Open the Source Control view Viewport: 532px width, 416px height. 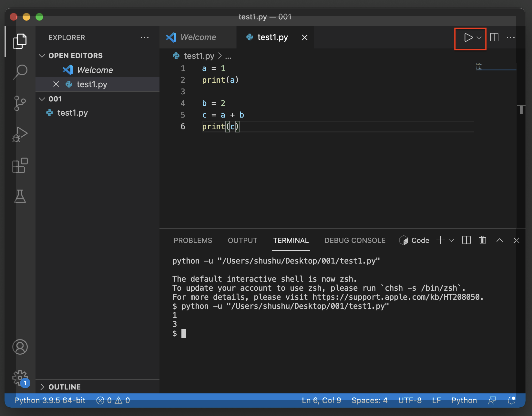[x=20, y=103]
